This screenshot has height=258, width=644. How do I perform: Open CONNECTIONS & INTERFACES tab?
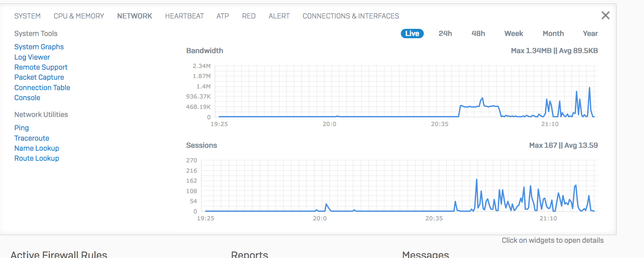(351, 16)
